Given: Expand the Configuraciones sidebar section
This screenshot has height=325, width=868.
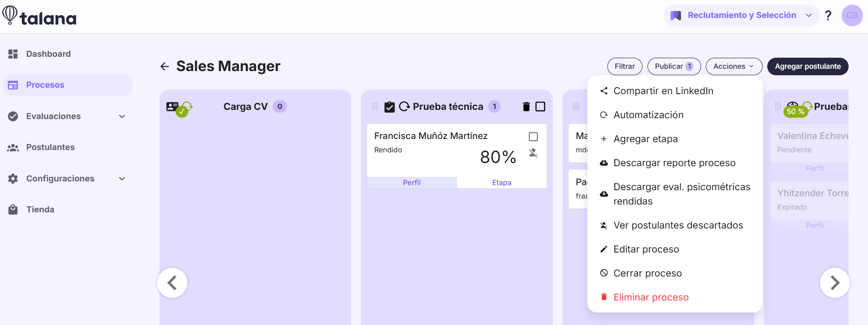Looking at the screenshot, I should pos(122,179).
